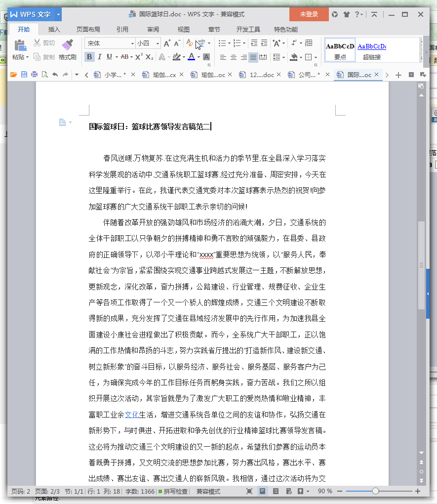Screen dimensions: 437x504
Task: Click the vertical scrollbar thumb
Action: tap(421, 265)
